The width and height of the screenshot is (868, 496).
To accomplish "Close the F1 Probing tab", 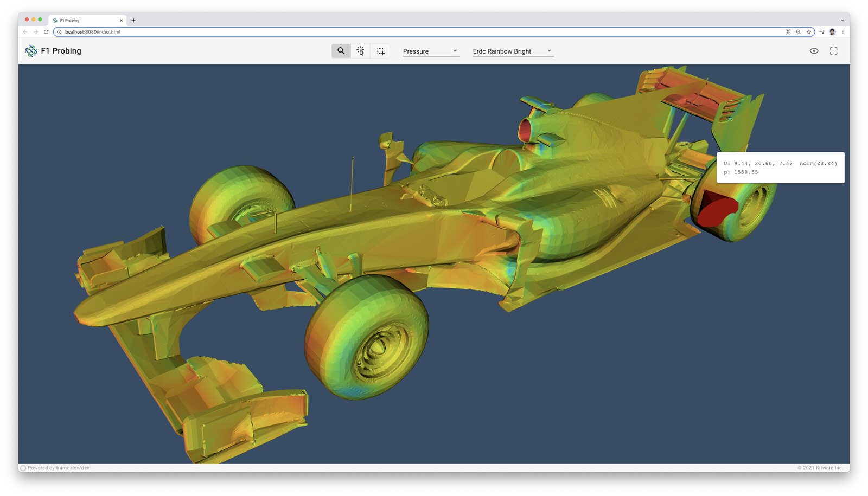I will [121, 21].
